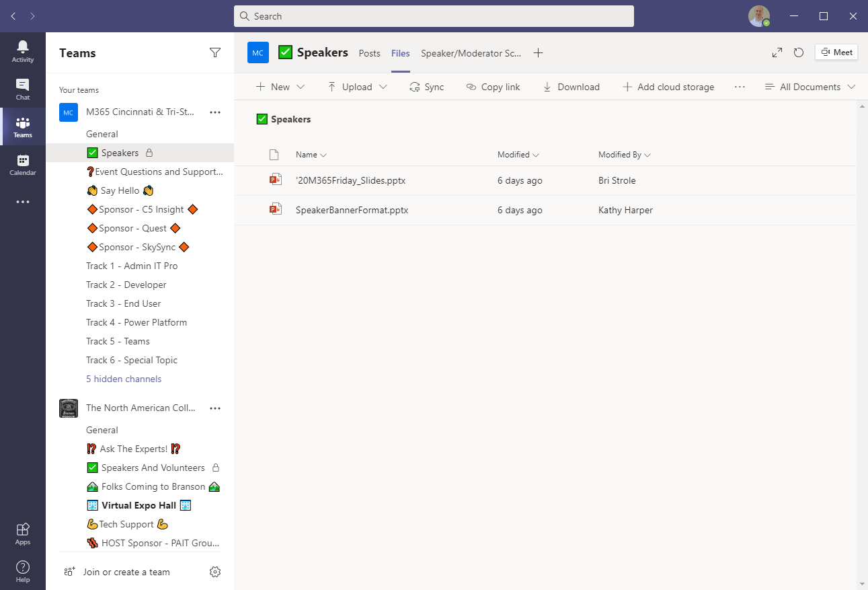Sort by the Modified column

pos(518,155)
